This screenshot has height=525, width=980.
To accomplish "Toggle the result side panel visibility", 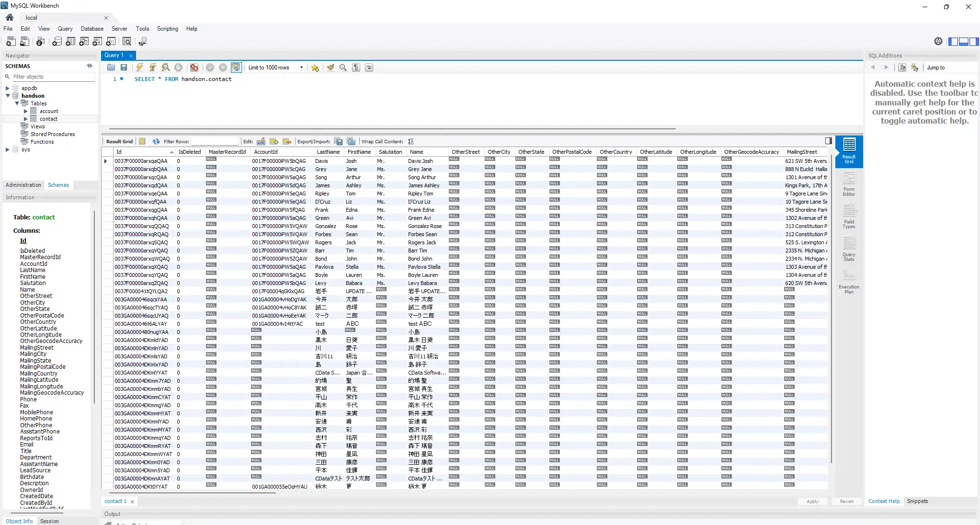I will [x=829, y=141].
